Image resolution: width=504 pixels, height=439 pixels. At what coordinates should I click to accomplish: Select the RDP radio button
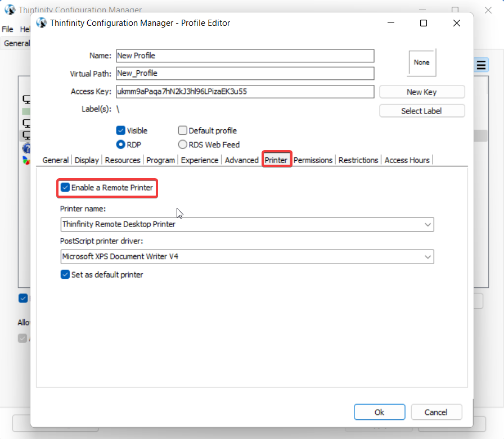pos(120,144)
